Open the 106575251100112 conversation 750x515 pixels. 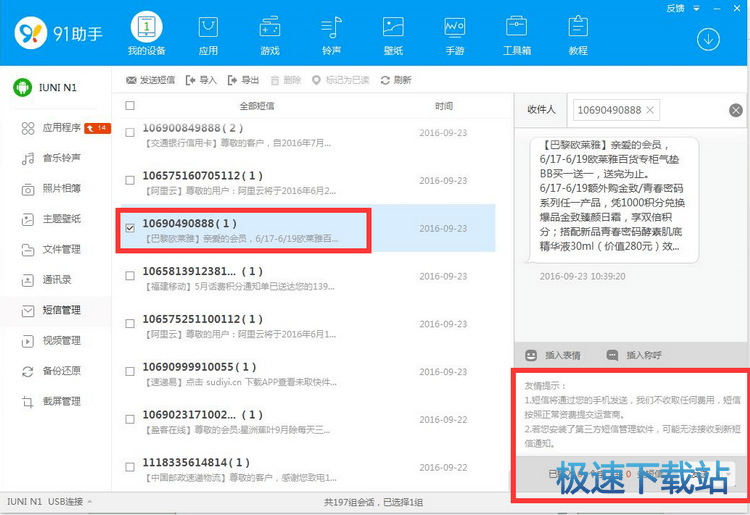coord(308,326)
